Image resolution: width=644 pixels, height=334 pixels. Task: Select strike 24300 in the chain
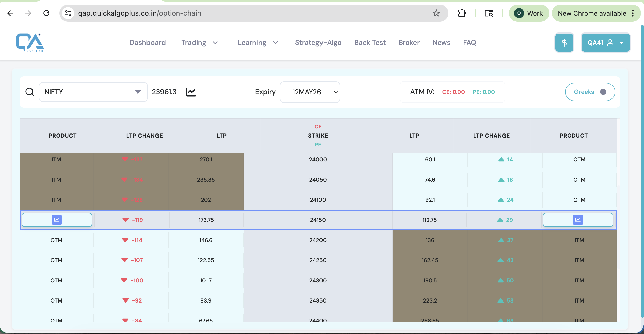[x=318, y=280]
